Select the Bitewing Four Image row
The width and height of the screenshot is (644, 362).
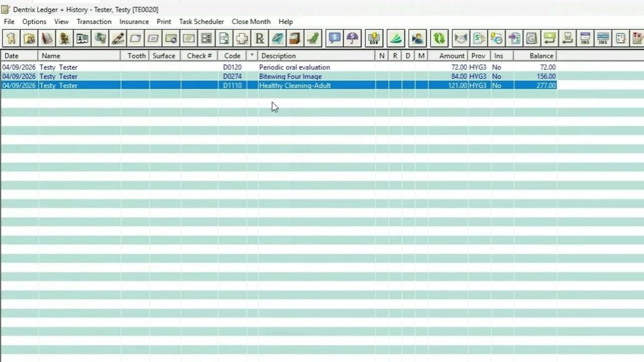tap(279, 76)
